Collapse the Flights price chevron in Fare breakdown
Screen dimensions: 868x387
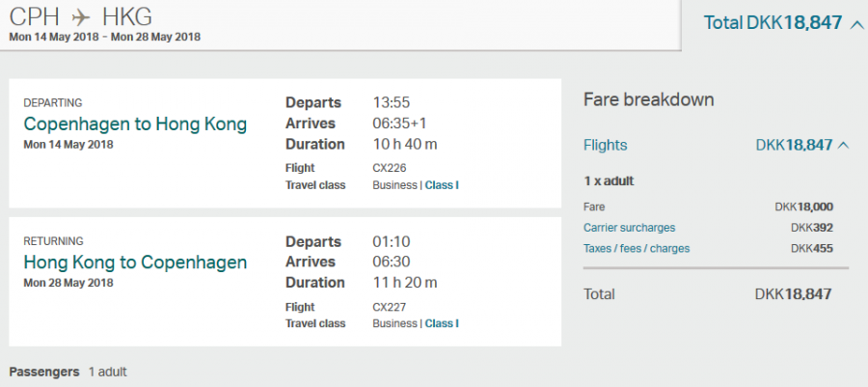pyautogui.click(x=844, y=146)
